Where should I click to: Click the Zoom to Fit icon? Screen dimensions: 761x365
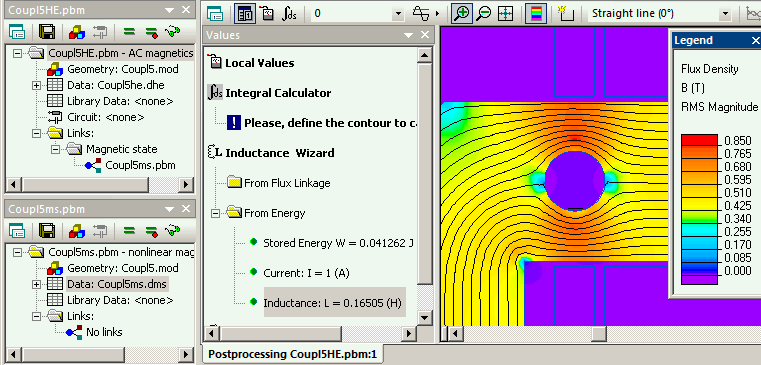506,13
